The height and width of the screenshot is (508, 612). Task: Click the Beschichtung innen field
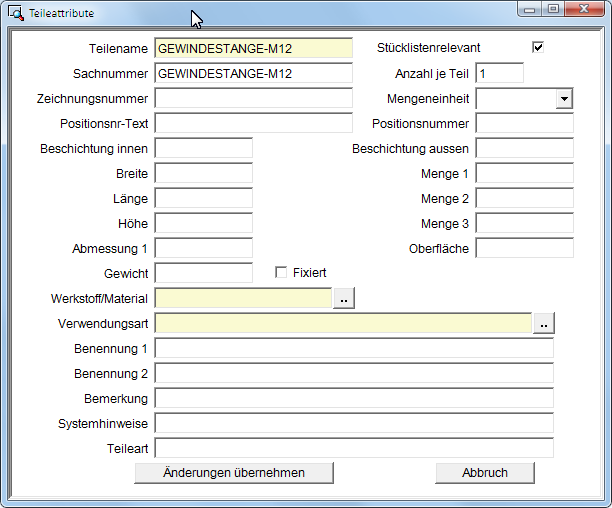(204, 148)
